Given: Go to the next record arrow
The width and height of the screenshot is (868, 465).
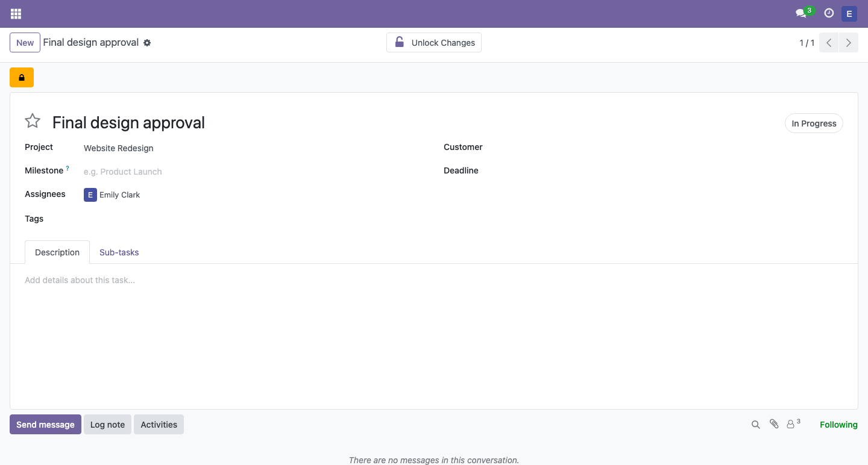Looking at the screenshot, I should point(849,43).
